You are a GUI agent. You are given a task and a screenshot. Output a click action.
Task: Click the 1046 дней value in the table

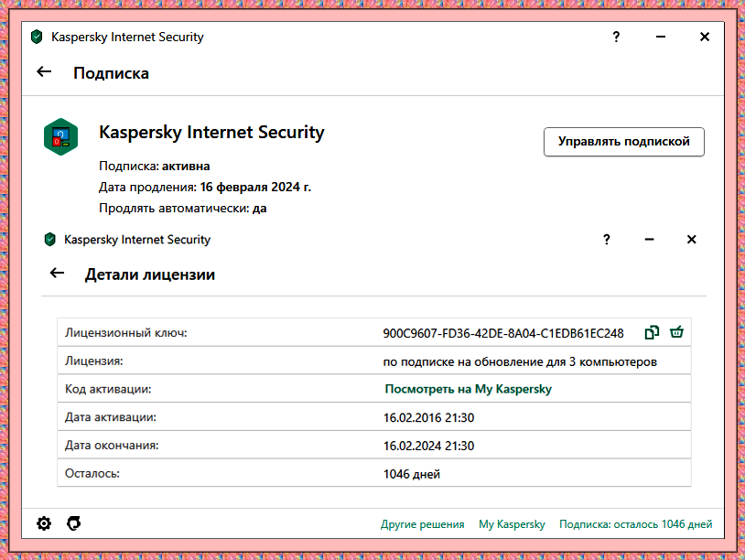click(412, 474)
